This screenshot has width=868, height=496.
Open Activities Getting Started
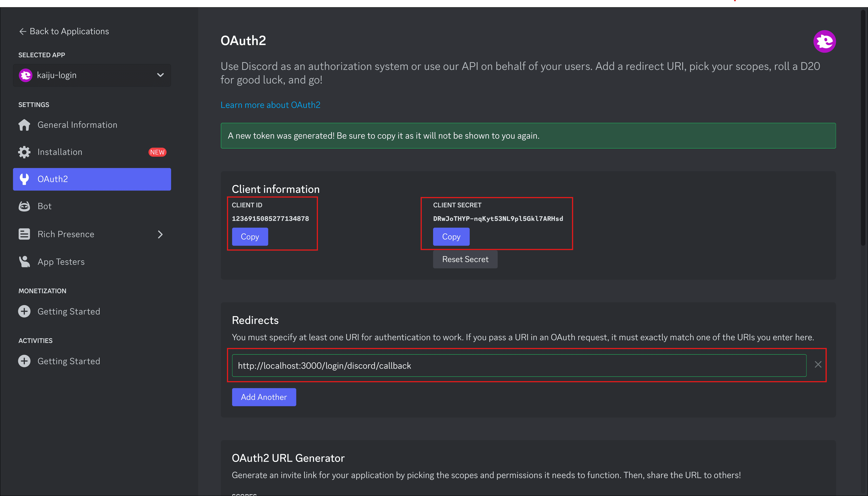92,361
